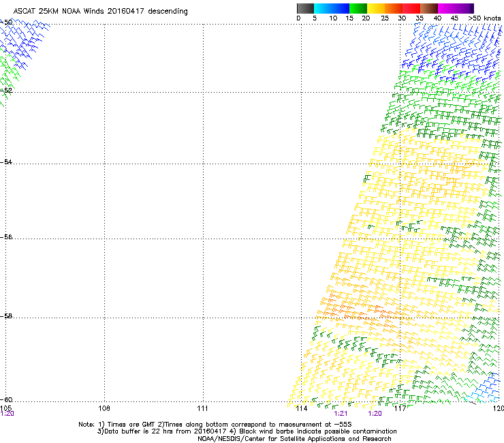
Task: Click the green 15-20 knots legend swatch
Action: [x=358, y=8]
